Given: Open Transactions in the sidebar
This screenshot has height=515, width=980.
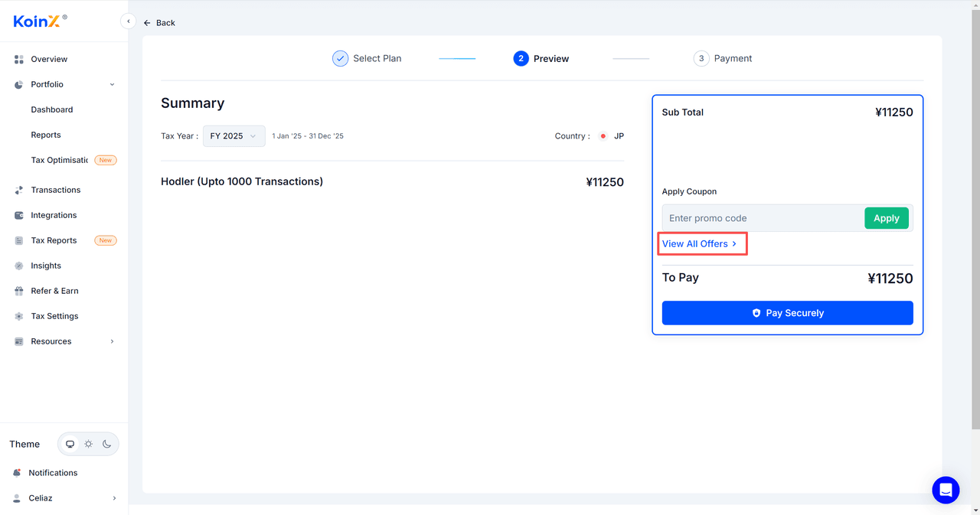Looking at the screenshot, I should (x=55, y=190).
